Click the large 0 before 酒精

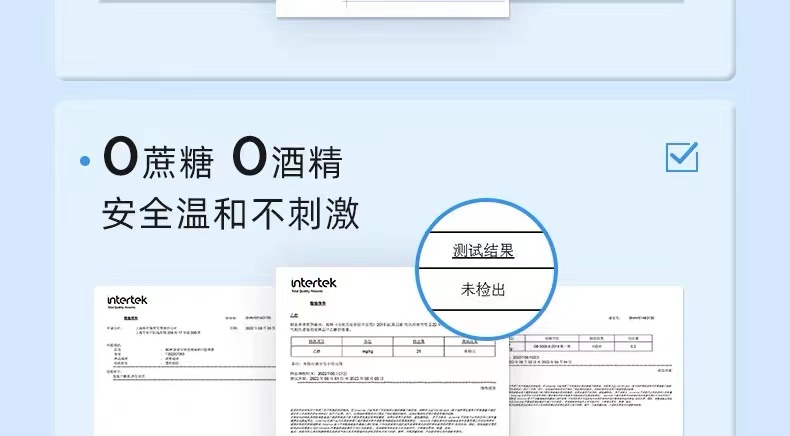point(246,159)
